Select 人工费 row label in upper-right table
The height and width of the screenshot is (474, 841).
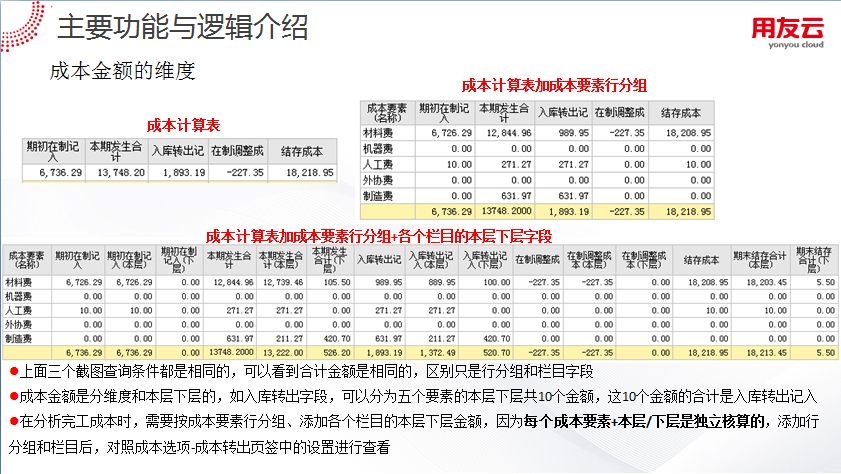379,163
